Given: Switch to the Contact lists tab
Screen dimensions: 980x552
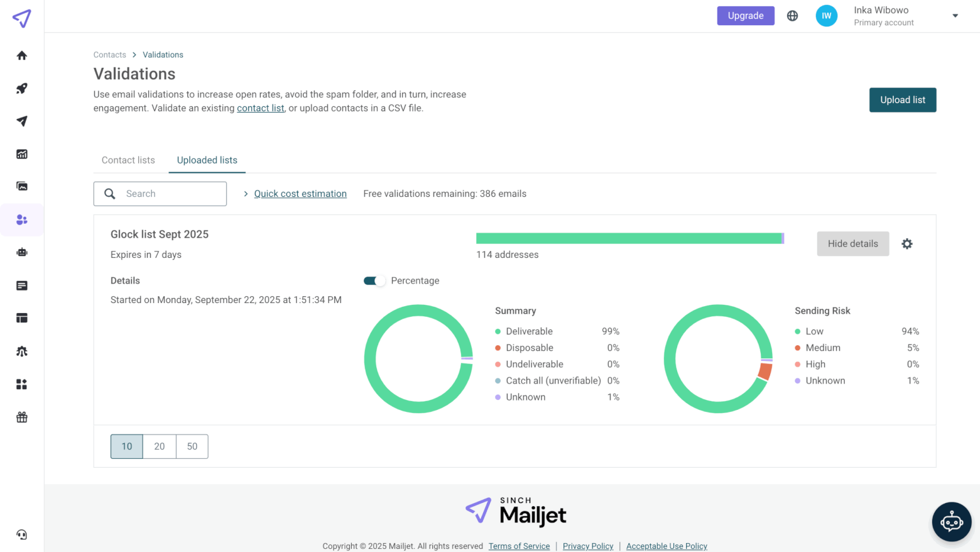Looking at the screenshot, I should click(128, 160).
